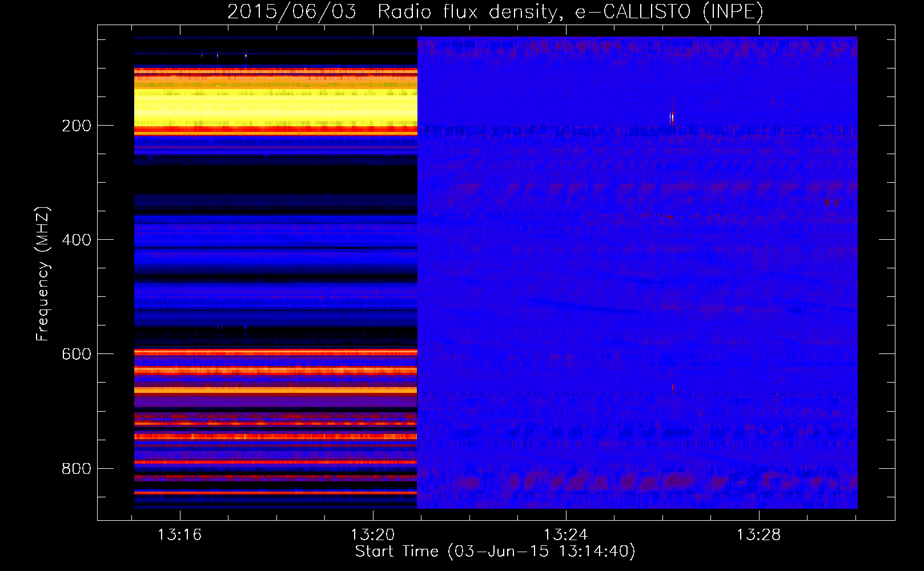Click the 13:20 time tick label

coord(373,535)
